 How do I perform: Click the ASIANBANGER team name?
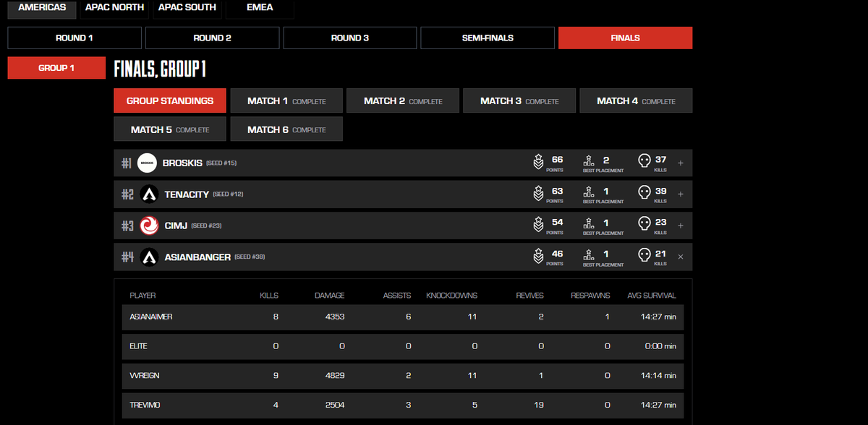[197, 257]
